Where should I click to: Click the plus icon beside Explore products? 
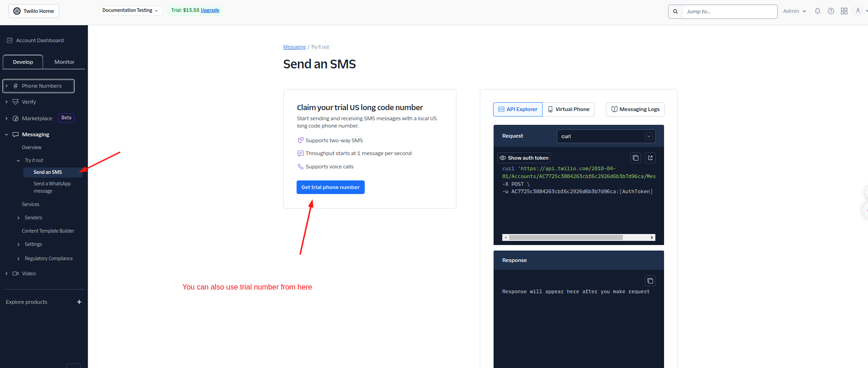click(79, 302)
